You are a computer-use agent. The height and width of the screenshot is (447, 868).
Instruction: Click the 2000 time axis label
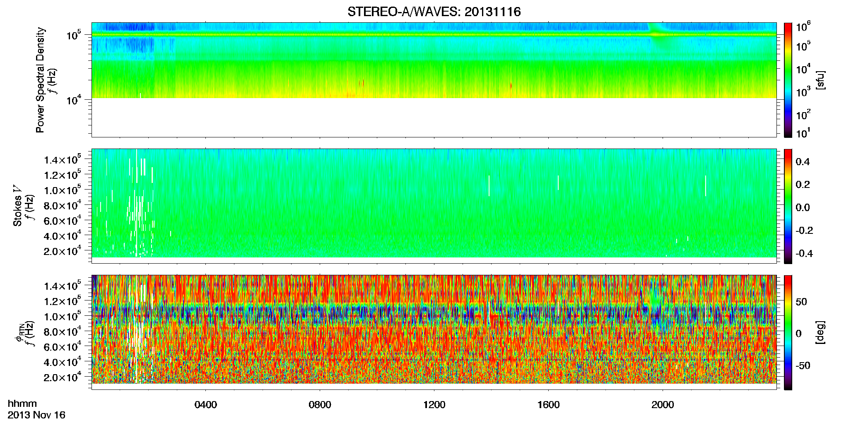[x=663, y=405]
